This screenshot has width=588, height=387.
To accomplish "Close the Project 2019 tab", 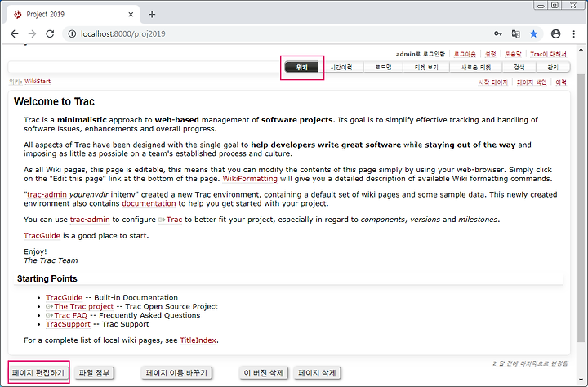I will pyautogui.click(x=131, y=14).
